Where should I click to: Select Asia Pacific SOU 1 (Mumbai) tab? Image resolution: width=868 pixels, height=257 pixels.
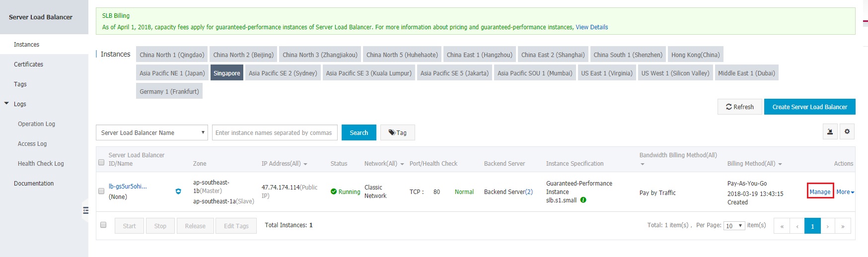point(535,73)
